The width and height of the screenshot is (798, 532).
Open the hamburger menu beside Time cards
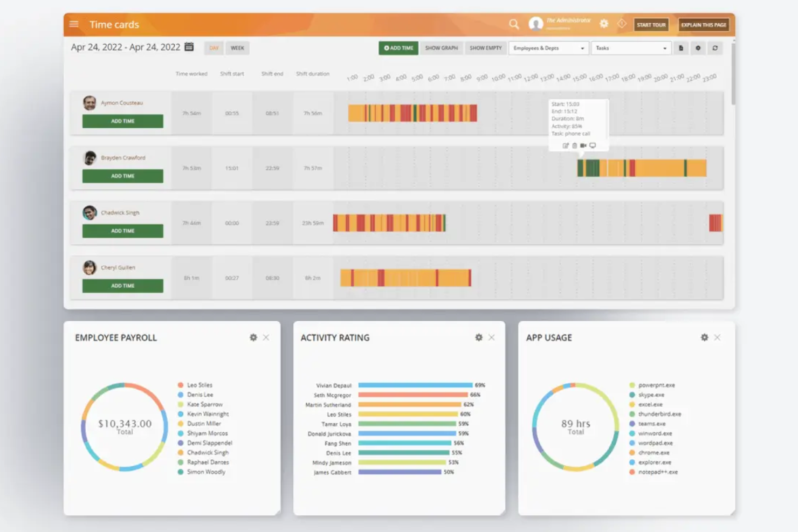[x=73, y=24]
